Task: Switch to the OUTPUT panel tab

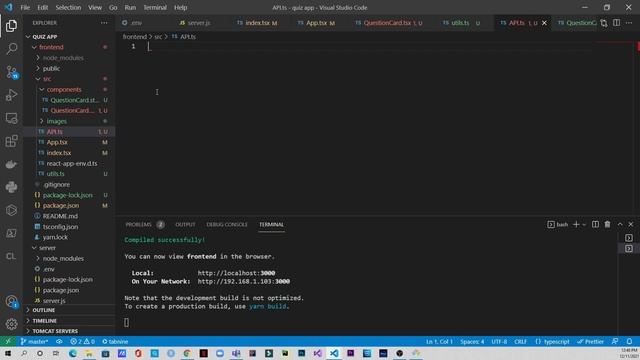Action: pos(185,224)
